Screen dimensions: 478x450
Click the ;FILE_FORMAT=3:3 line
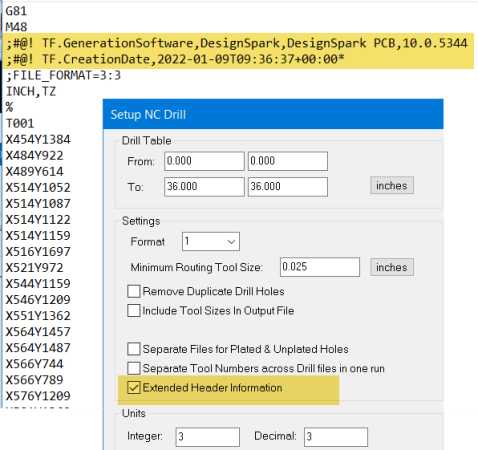tap(63, 75)
